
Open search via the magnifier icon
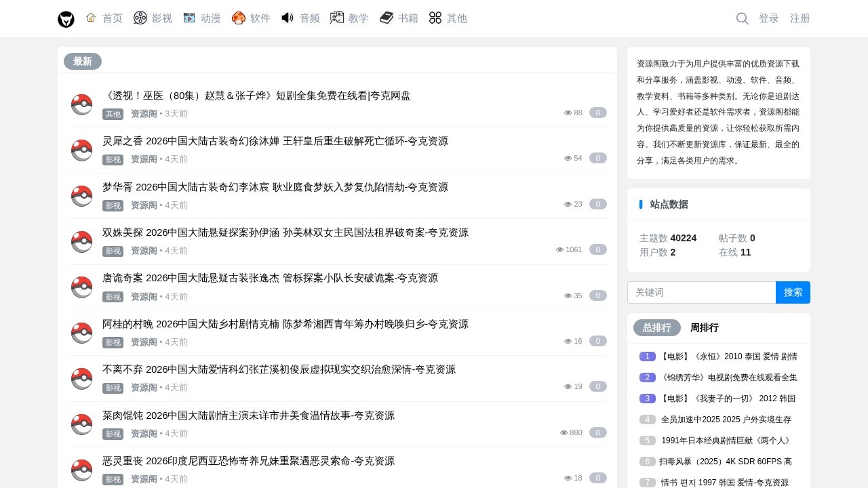point(742,18)
